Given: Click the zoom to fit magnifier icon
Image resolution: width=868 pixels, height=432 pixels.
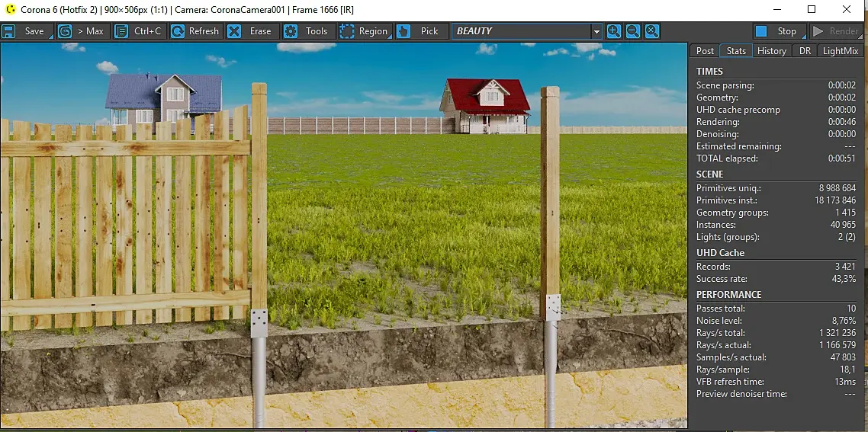Looking at the screenshot, I should pyautogui.click(x=652, y=31).
